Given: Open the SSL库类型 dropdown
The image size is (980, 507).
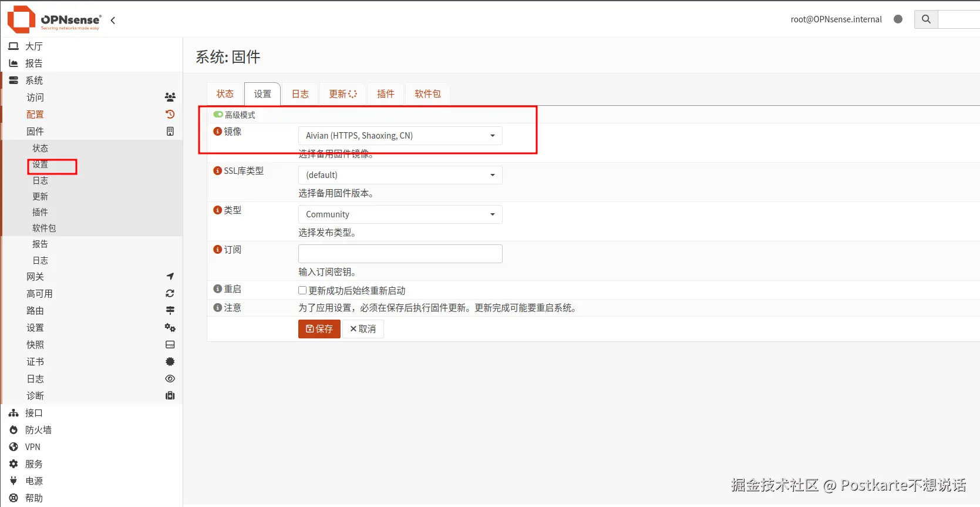Looking at the screenshot, I should pos(400,175).
